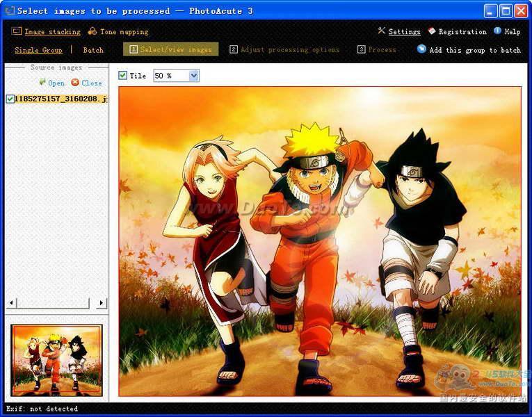Click the Tone mapping circles icon

[x=92, y=31]
